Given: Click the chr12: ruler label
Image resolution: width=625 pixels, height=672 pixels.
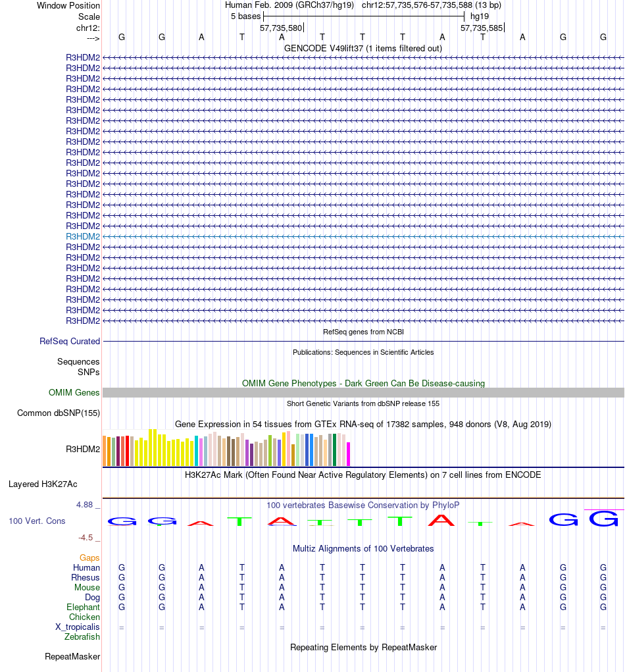Looking at the screenshot, I should coord(87,28).
